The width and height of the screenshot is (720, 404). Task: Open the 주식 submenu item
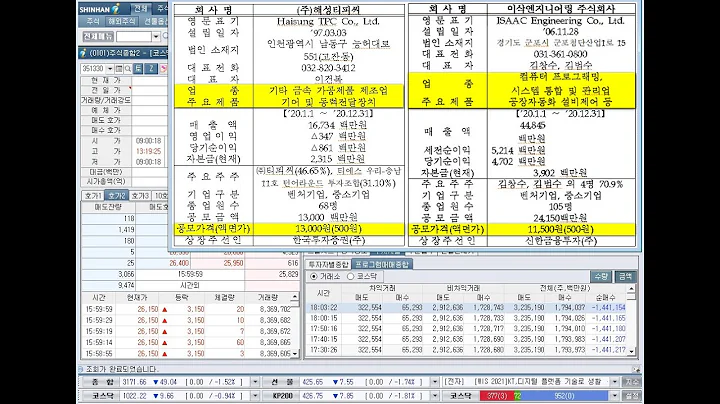tap(93, 21)
